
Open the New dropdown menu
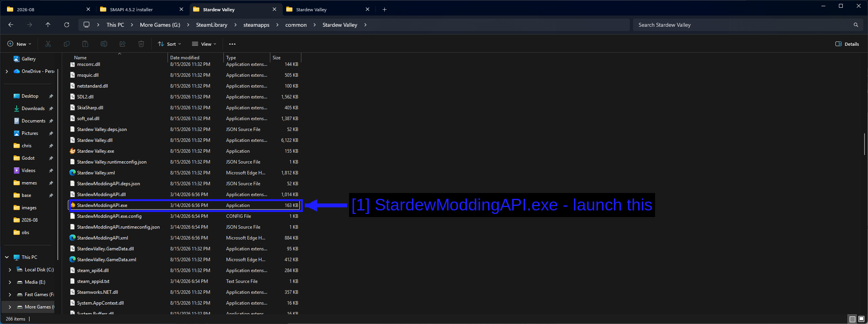(19, 44)
